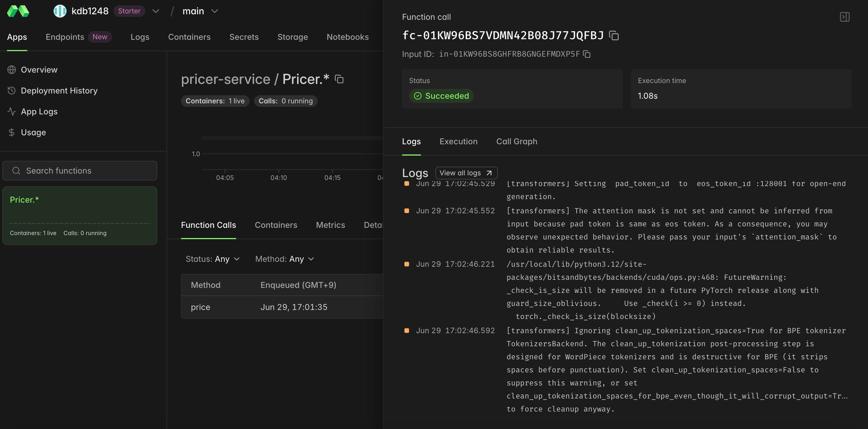The image size is (868, 429).
Task: Click the log entry at 17:02:46.592
Action: coord(626,370)
